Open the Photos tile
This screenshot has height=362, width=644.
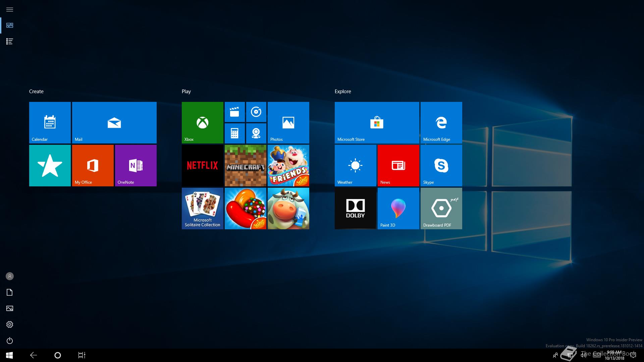[x=288, y=123]
